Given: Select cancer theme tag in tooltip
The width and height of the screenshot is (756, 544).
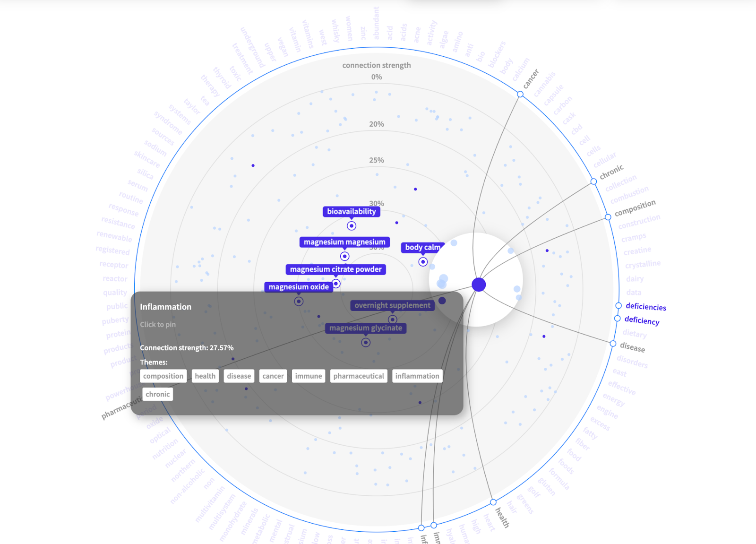Looking at the screenshot, I should point(273,376).
